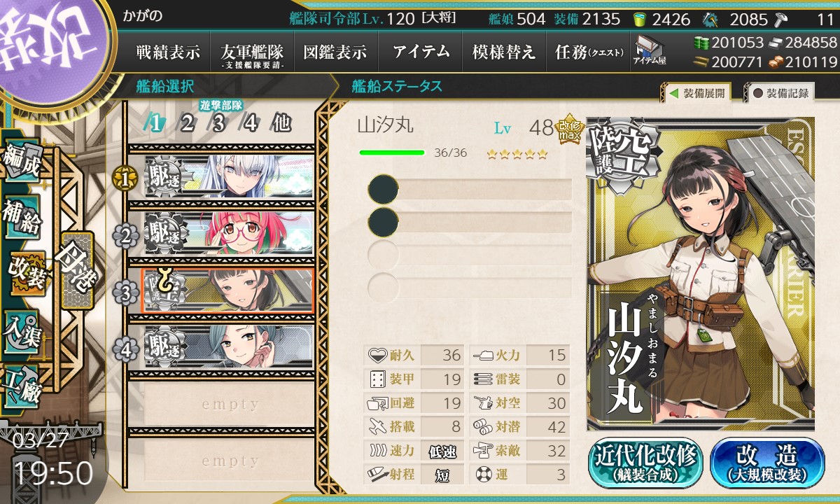This screenshot has height=504, width=840.
Task: Select the pink-haired destroyer in slot 2
Action: [x=229, y=233]
